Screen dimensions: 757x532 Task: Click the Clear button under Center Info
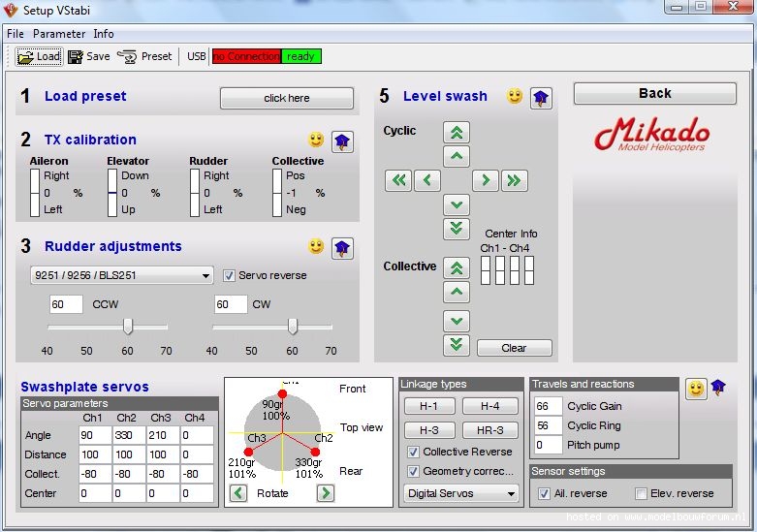click(514, 348)
